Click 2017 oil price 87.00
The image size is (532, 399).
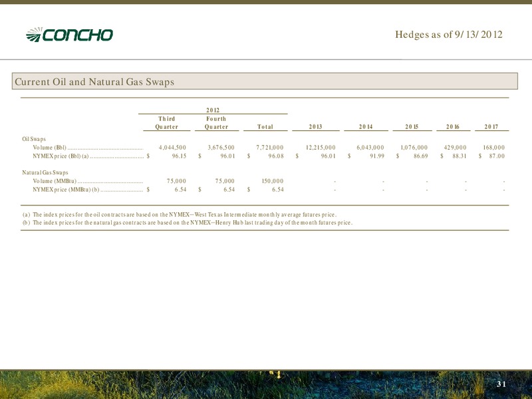pos(497,156)
